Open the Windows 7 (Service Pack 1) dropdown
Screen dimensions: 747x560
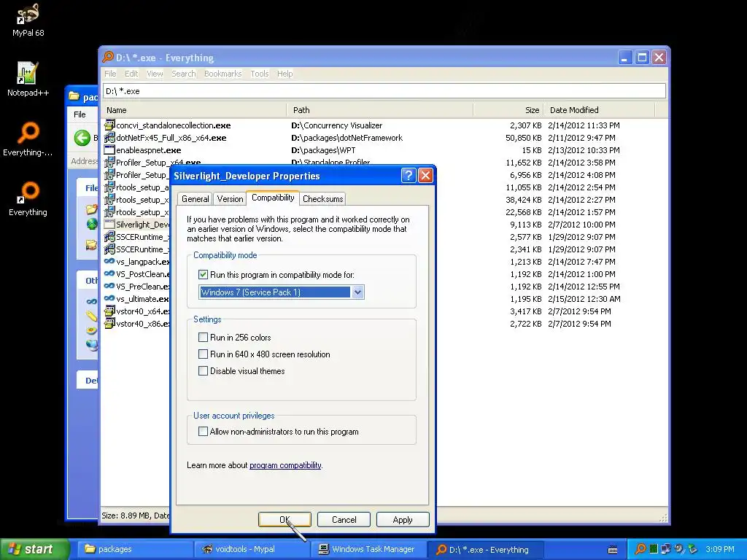pyautogui.click(x=357, y=292)
